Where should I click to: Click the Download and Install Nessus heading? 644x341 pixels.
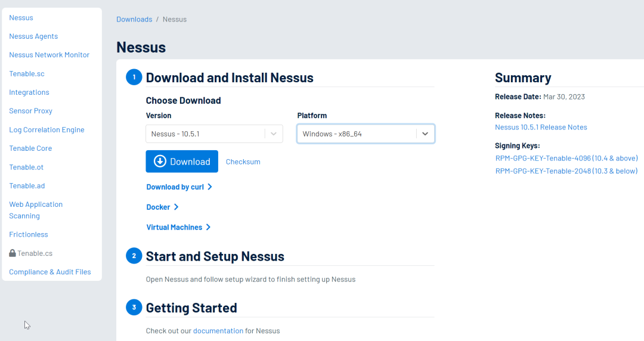click(230, 77)
